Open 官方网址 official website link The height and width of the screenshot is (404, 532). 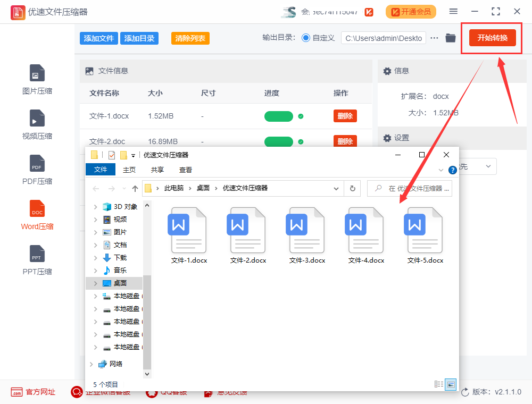click(33, 392)
